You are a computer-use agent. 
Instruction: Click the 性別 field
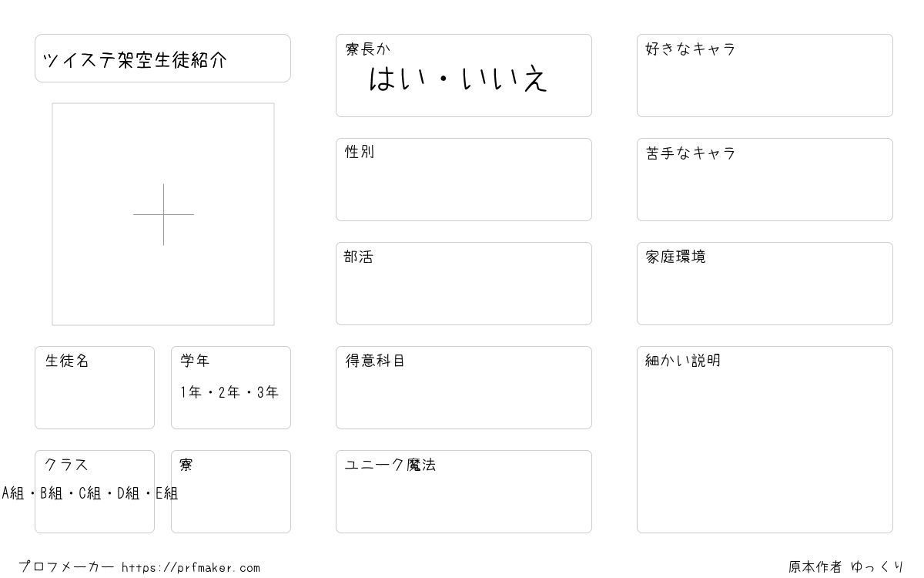(464, 180)
